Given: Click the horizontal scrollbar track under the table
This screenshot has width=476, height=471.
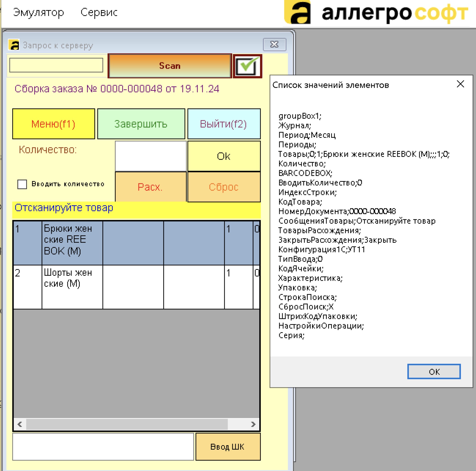Looking at the screenshot, I should pos(127,424).
